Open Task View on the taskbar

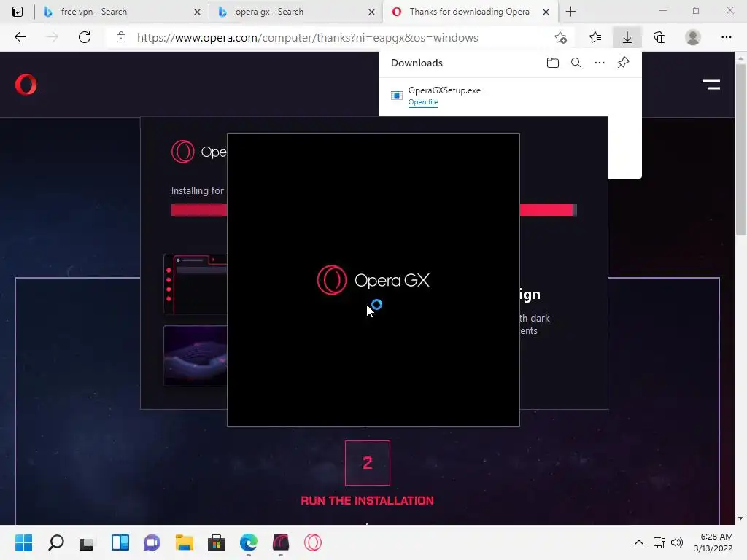pyautogui.click(x=87, y=542)
